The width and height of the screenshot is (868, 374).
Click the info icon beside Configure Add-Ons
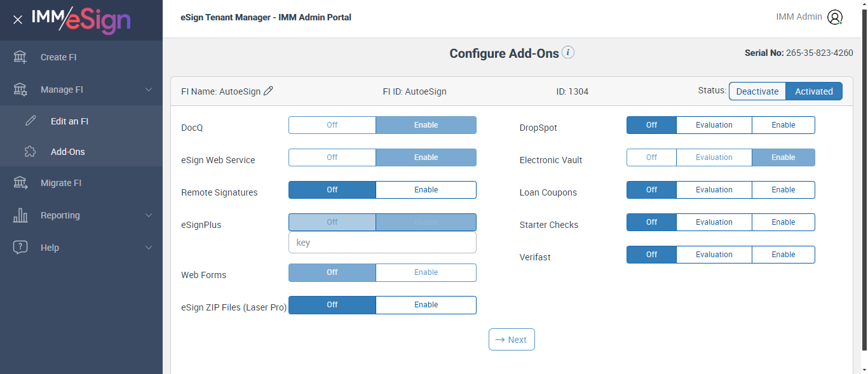(x=568, y=53)
